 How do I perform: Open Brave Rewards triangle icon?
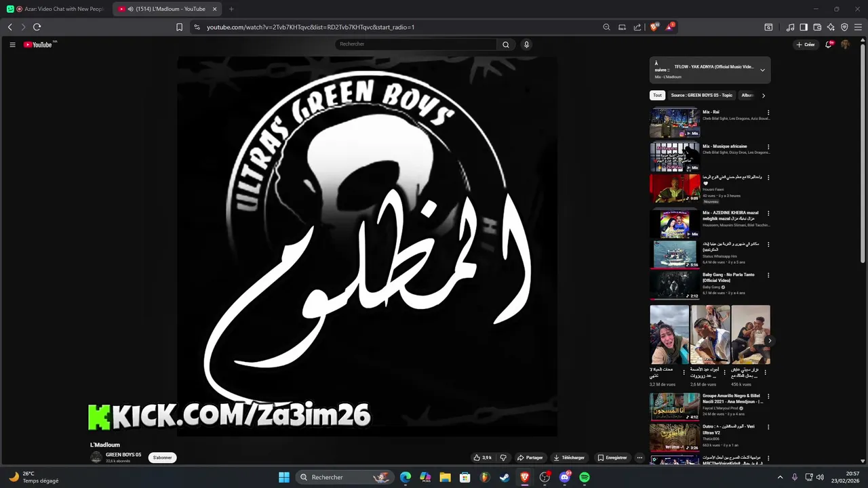pyautogui.click(x=670, y=27)
